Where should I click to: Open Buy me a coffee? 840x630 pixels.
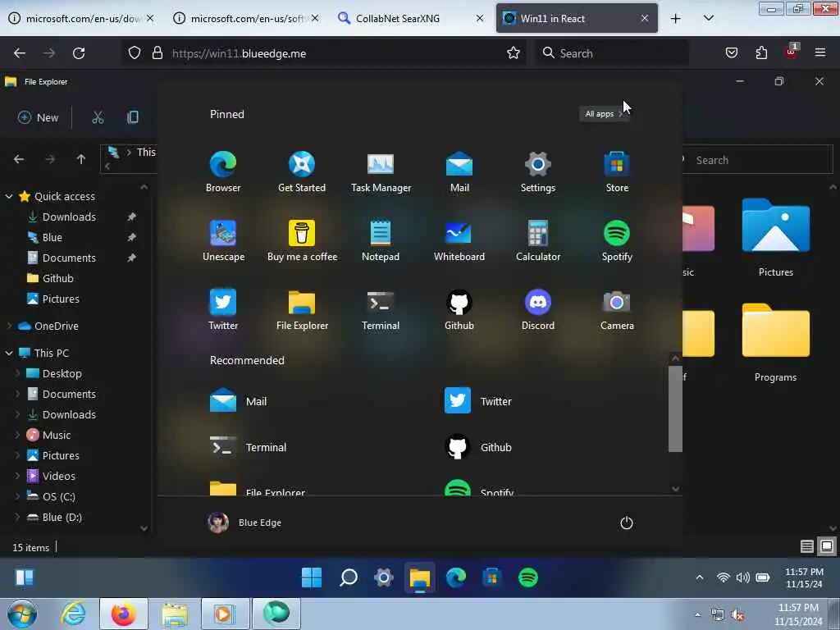tap(302, 240)
